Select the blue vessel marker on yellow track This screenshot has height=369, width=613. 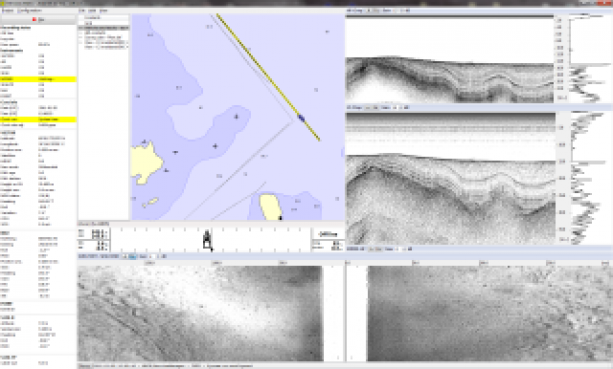pos(301,118)
